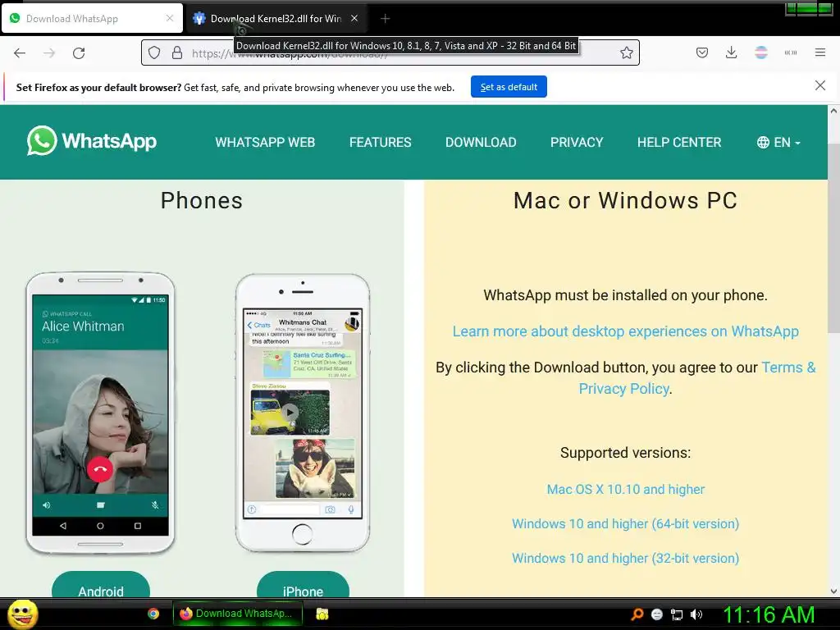
Task: Click the scrollbar down arrow
Action: [833, 591]
